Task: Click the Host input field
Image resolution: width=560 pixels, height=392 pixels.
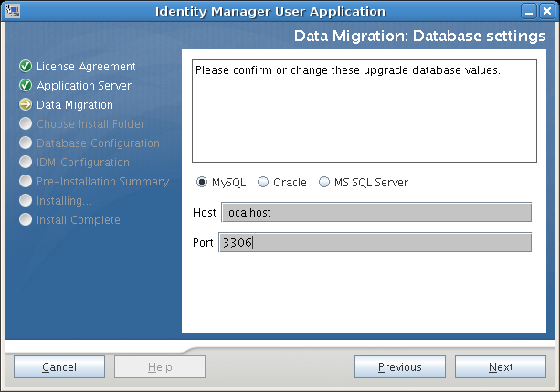Action: (375, 213)
